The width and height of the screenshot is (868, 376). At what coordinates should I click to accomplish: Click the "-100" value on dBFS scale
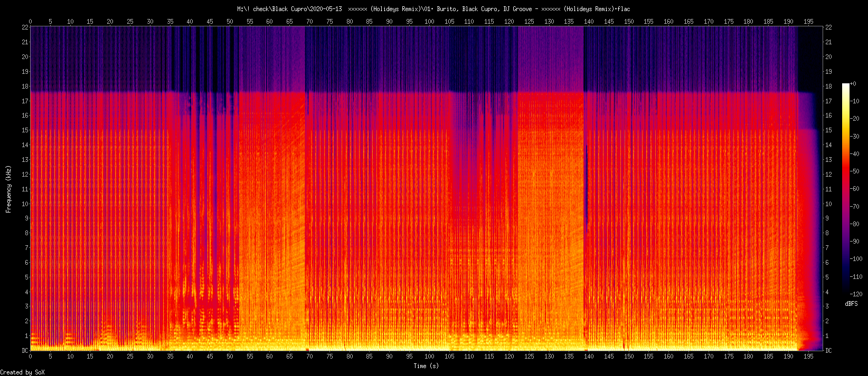click(x=856, y=259)
